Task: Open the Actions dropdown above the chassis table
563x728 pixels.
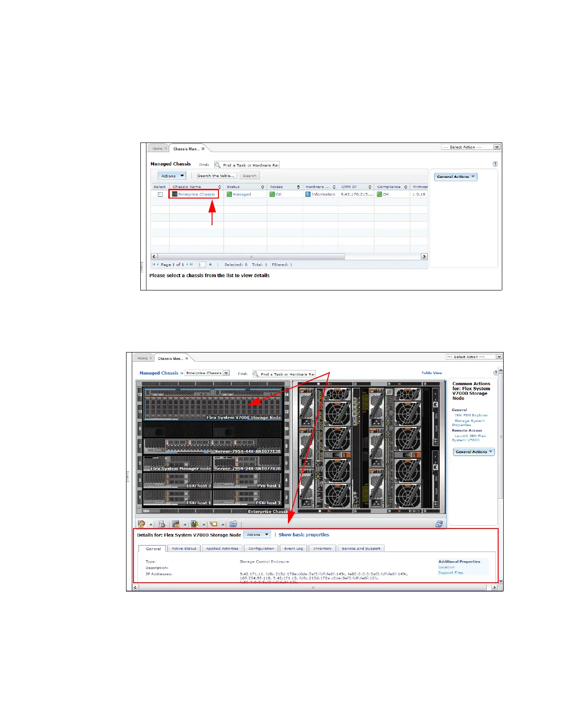Action: tap(172, 176)
